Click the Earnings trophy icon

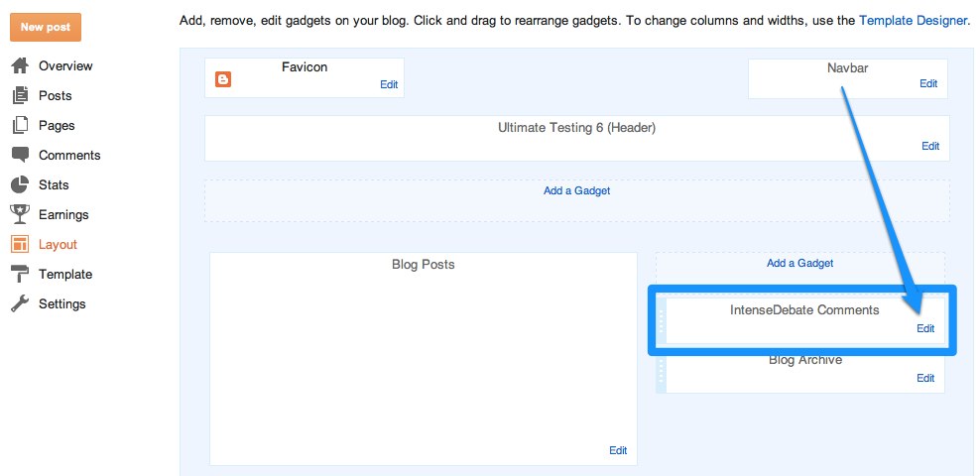pyautogui.click(x=20, y=215)
